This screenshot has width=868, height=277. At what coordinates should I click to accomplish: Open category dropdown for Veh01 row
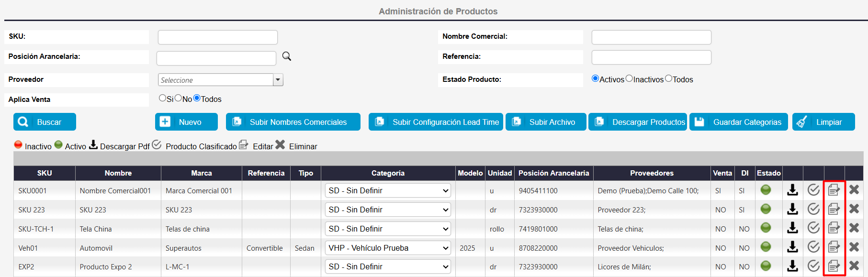tap(388, 248)
